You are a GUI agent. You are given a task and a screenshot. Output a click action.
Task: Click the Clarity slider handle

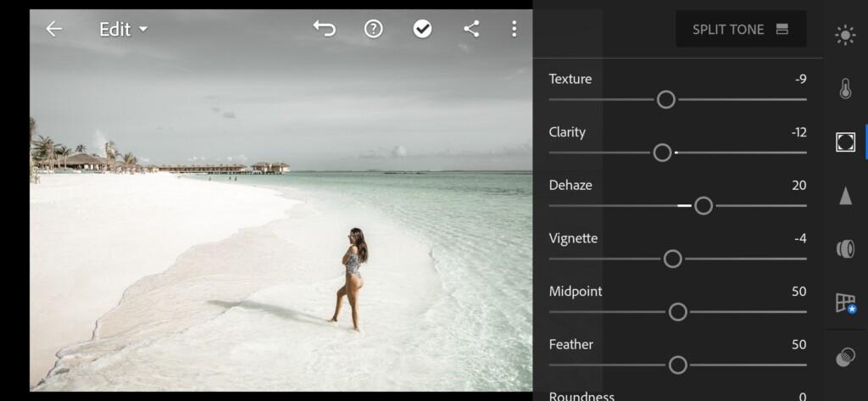(662, 153)
